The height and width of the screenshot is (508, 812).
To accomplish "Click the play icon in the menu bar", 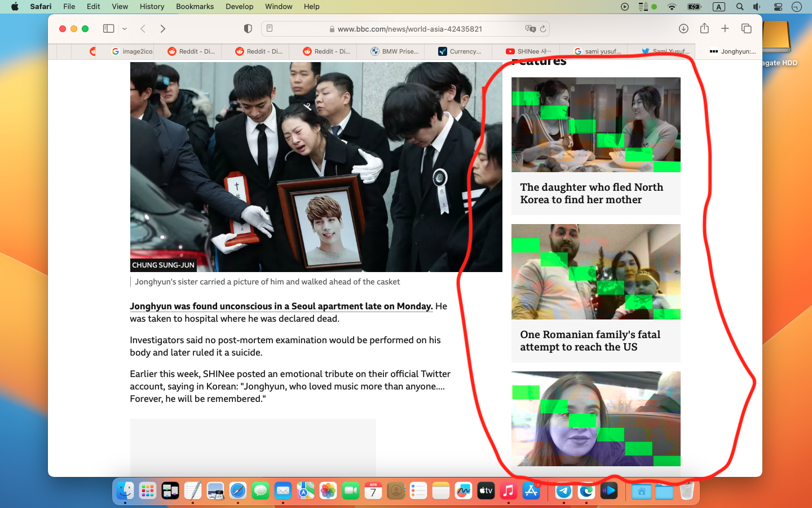I will [x=625, y=7].
